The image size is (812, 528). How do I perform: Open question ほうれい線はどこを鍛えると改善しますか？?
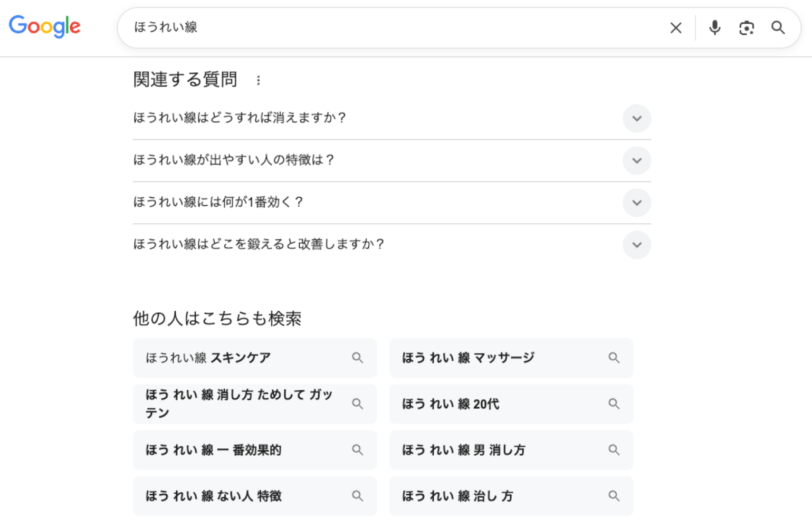[392, 245]
